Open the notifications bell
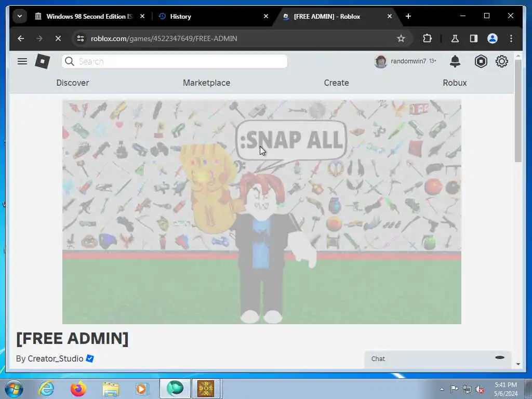The height and width of the screenshot is (399, 532). (x=455, y=61)
